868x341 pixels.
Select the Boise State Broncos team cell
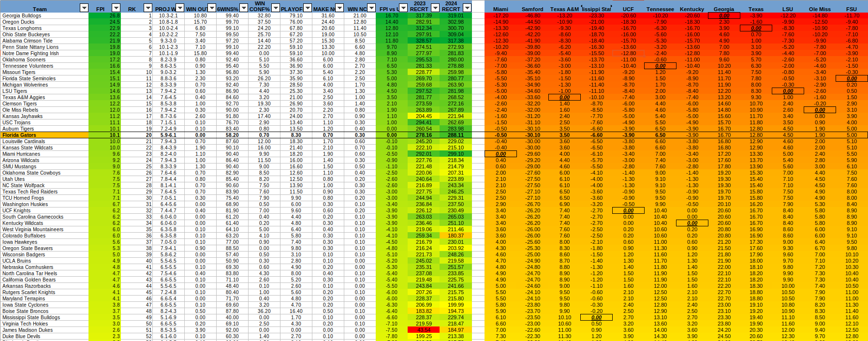[x=44, y=311]
